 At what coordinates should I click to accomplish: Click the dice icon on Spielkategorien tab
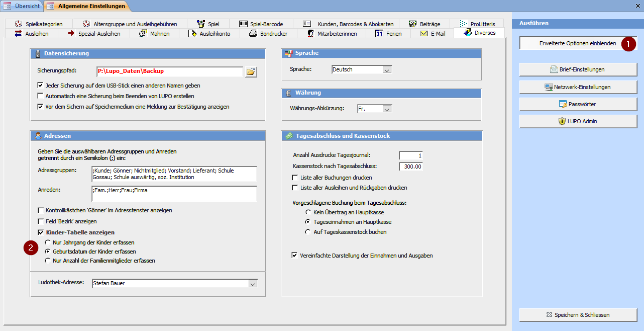18,24
